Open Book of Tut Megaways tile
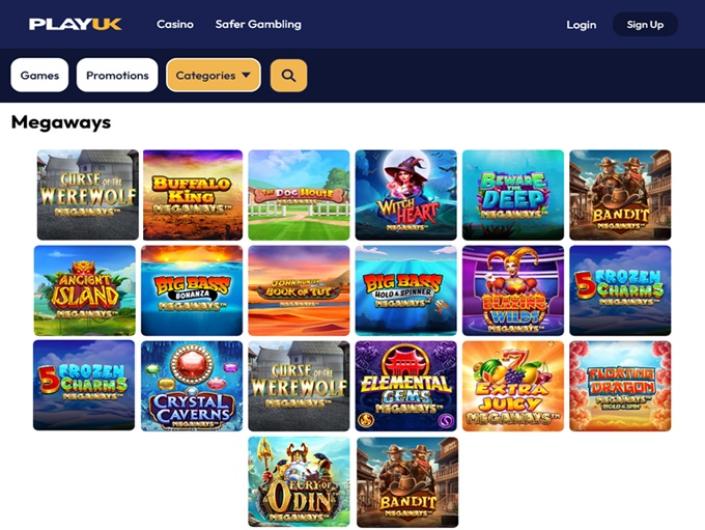 point(299,290)
